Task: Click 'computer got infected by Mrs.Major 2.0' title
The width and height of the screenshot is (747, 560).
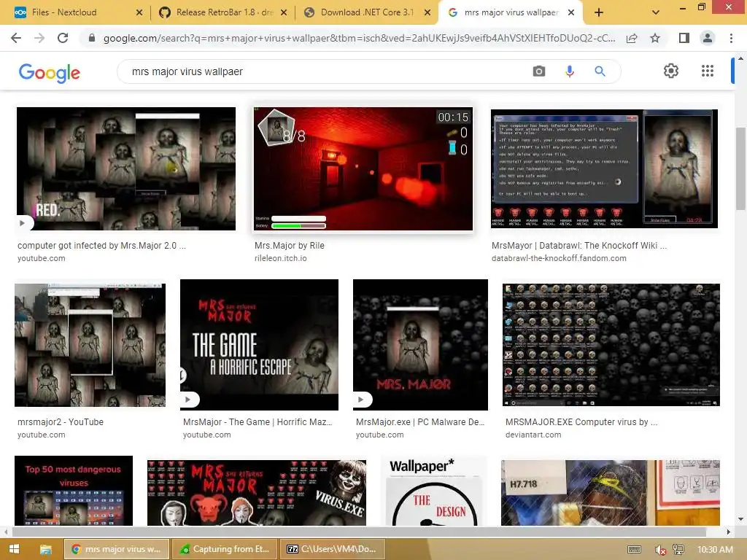Action: point(101,246)
